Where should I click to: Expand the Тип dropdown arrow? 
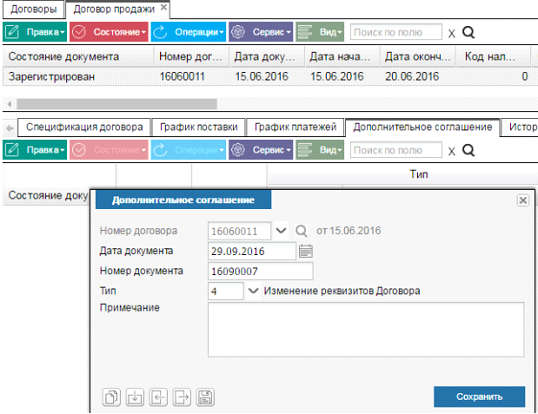(253, 291)
